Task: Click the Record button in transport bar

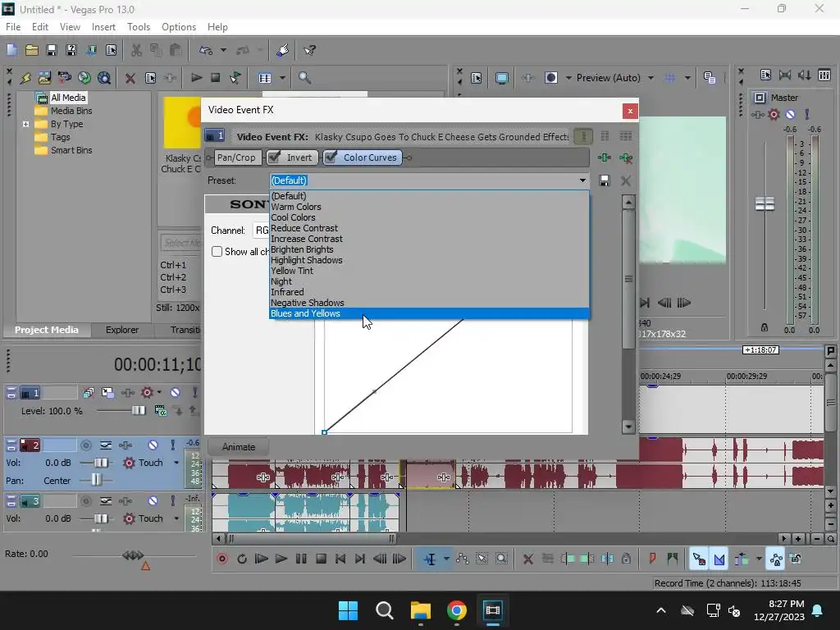Action: [221, 559]
